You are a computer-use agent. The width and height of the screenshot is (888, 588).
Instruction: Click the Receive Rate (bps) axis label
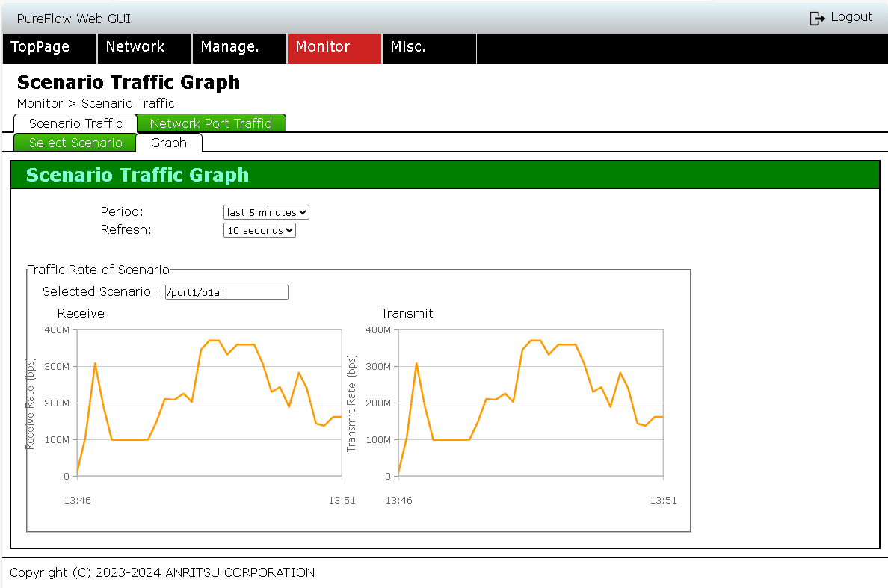[x=31, y=403]
